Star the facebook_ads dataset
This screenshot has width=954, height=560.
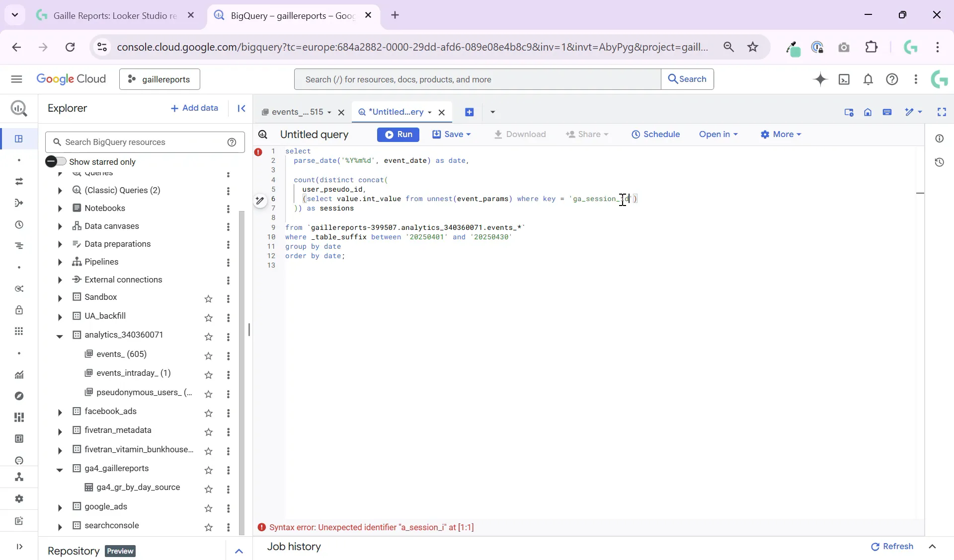coord(209,413)
